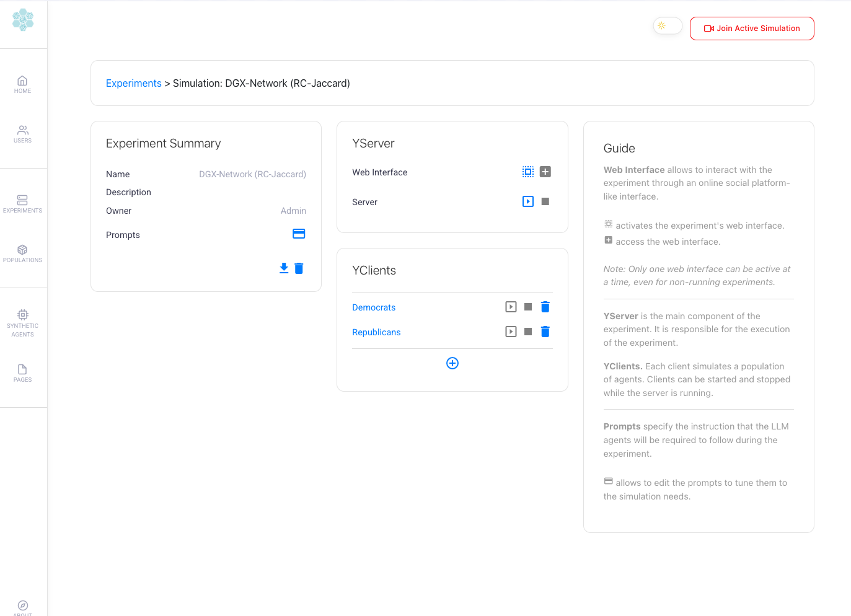Stop the Republicans client
This screenshot has height=616, width=851.
point(528,332)
